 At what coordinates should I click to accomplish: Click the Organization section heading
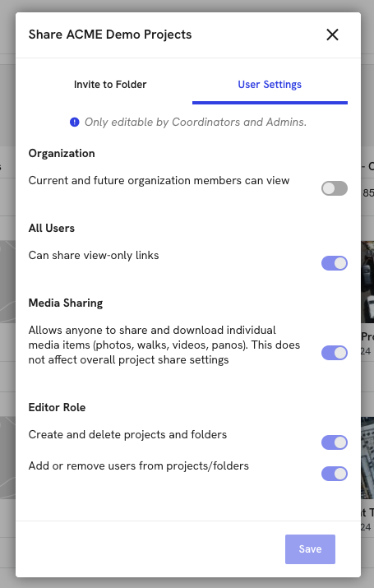[62, 154]
